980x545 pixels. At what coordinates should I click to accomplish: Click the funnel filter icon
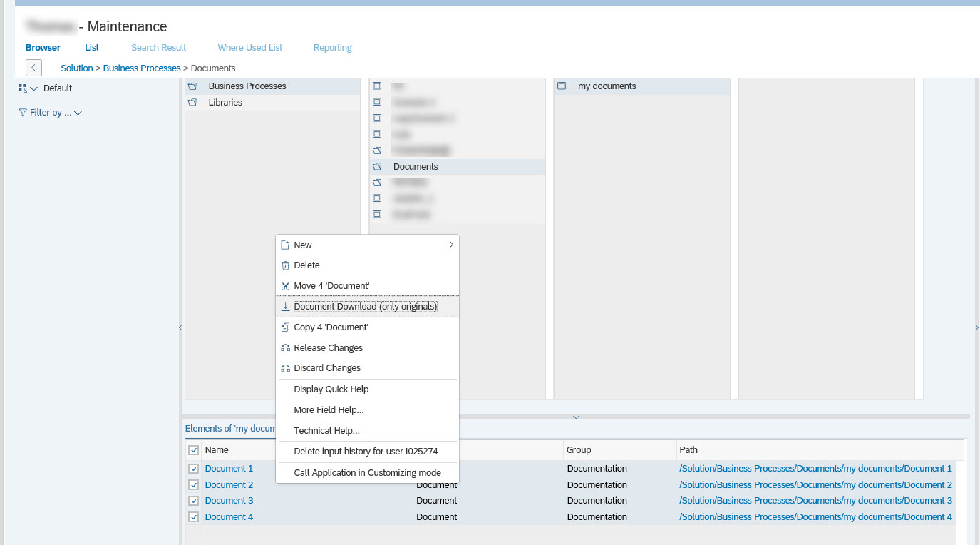[x=23, y=113]
